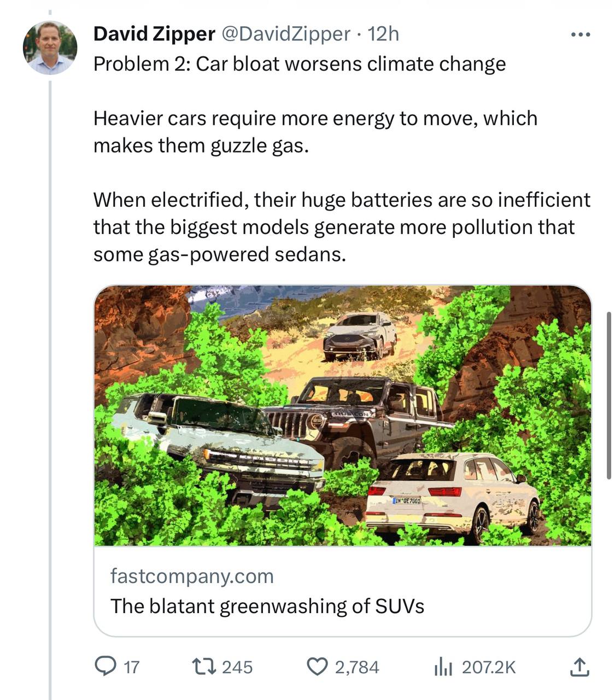
Task: Open the @DavidZipper handle link
Action: click(x=285, y=34)
